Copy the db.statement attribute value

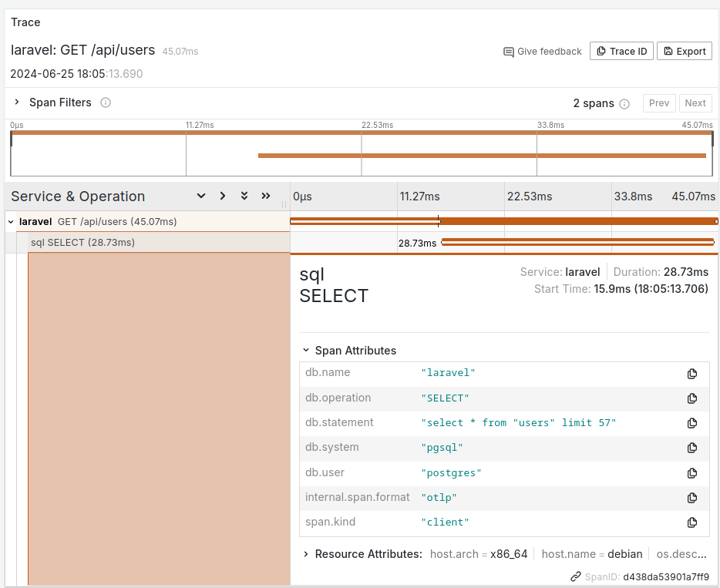click(692, 423)
